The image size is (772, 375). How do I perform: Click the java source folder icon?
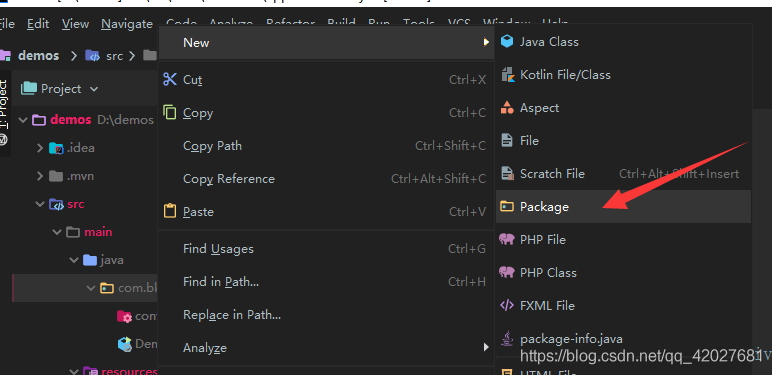tap(90, 260)
